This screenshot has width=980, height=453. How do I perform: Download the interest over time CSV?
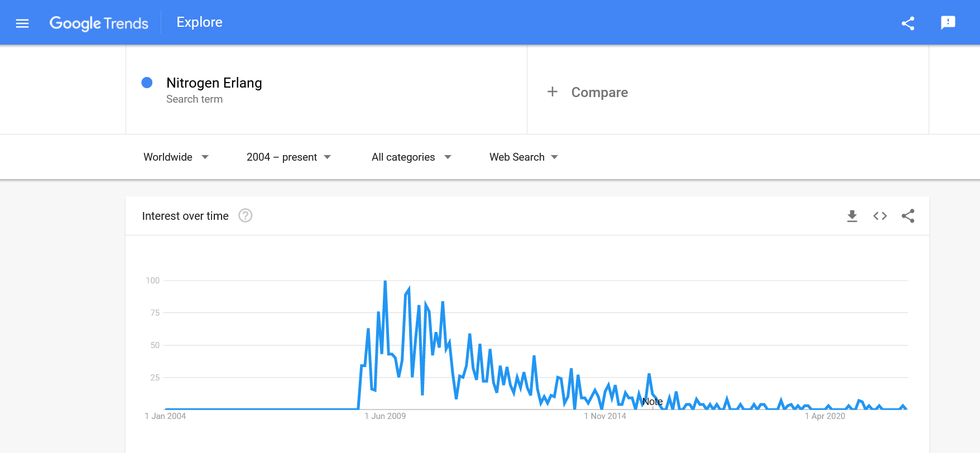(x=852, y=216)
